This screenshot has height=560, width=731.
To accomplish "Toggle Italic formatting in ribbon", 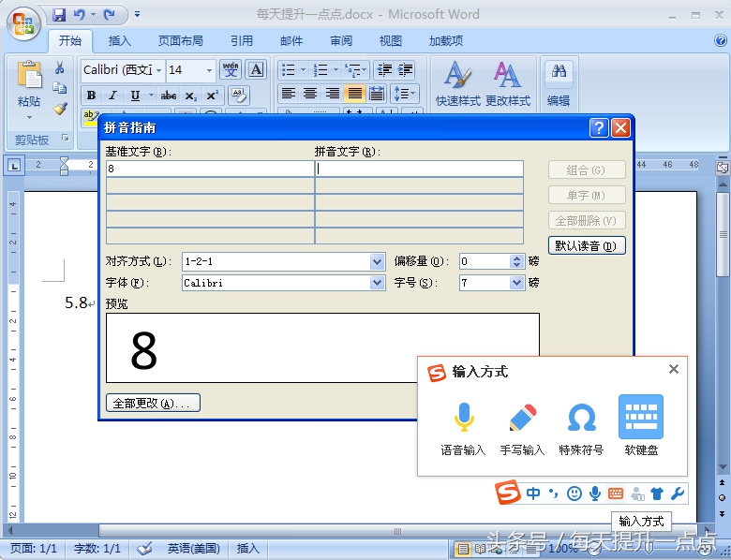I will coord(112,96).
